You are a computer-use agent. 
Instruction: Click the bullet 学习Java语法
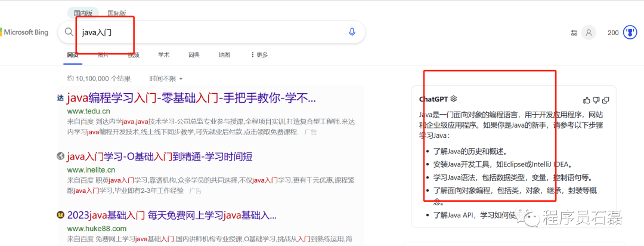coord(513,177)
